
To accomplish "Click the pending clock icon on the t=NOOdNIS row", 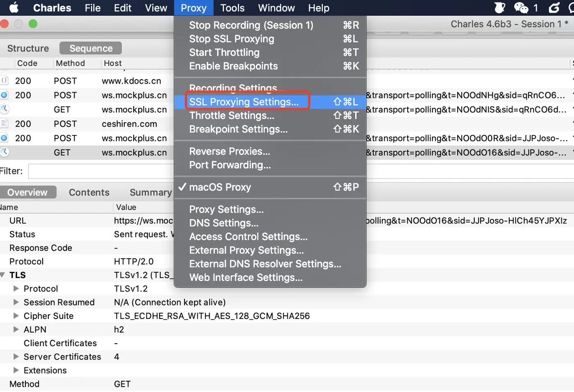I will [4, 109].
